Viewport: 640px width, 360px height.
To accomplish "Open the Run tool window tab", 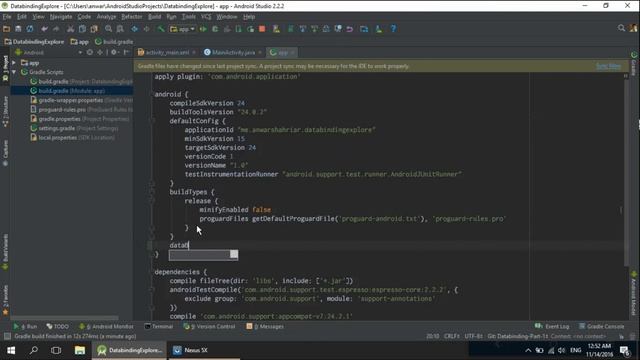I will pyautogui.click(x=25, y=327).
